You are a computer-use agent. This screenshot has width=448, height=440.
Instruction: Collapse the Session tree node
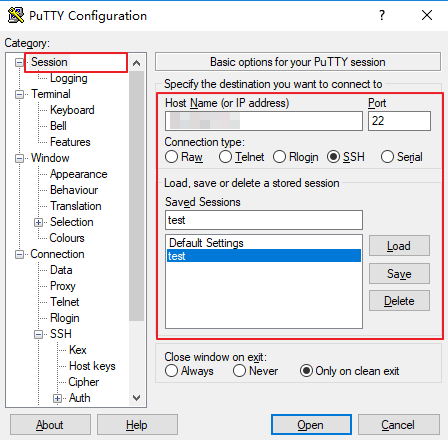click(20, 62)
